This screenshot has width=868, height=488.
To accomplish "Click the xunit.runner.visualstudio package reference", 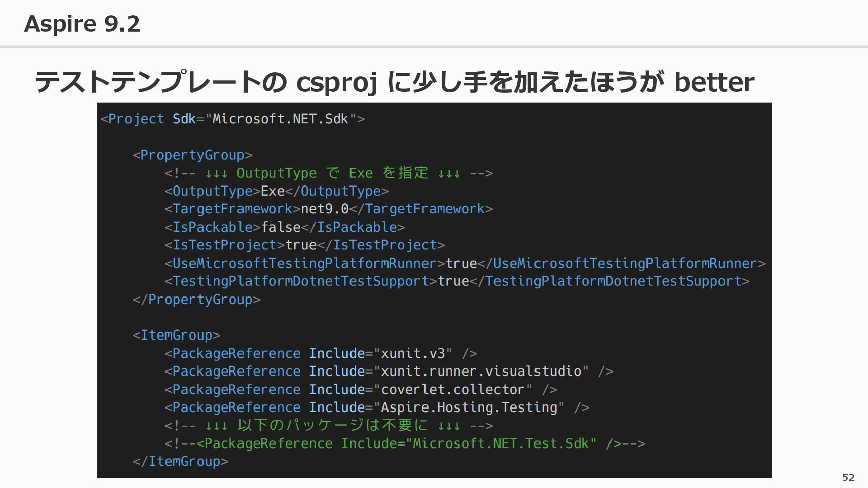I will 389,371.
